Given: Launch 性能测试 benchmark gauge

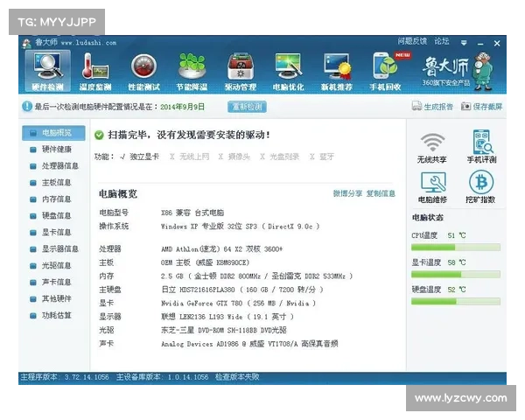Looking at the screenshot, I should click(x=143, y=72).
